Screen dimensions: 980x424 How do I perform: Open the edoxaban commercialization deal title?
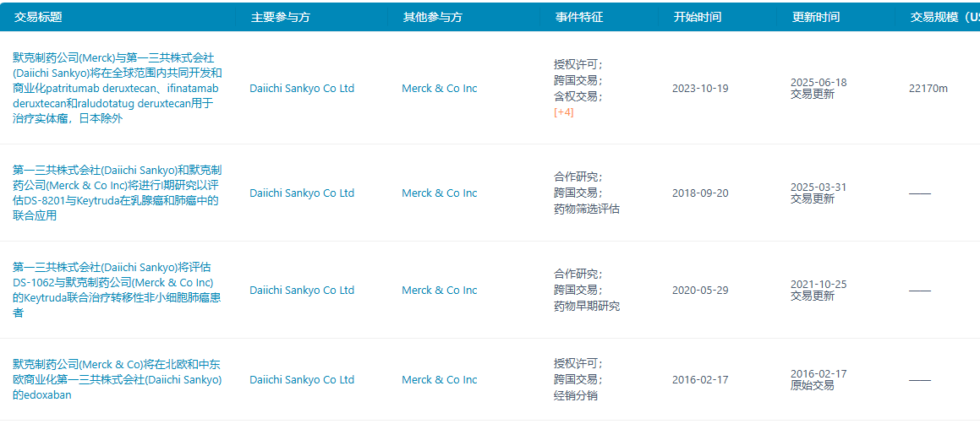click(x=117, y=380)
